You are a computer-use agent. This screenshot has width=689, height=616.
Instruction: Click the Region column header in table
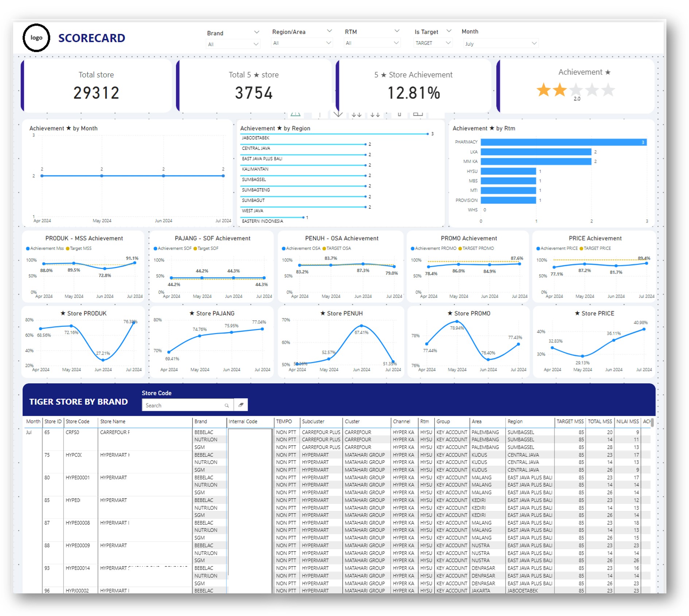[x=515, y=422]
